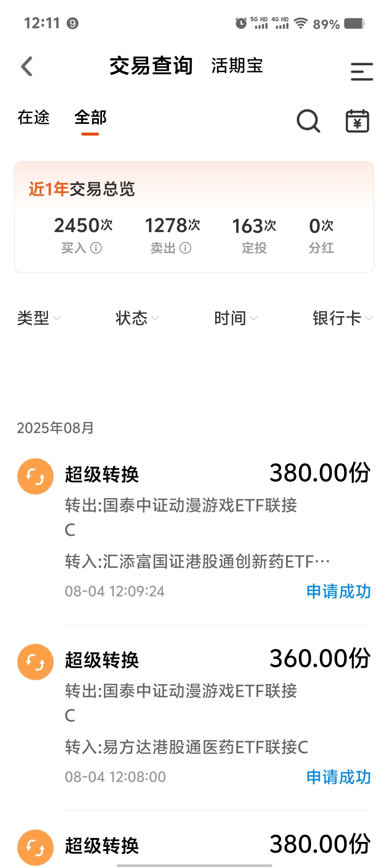
Task: Open the hamburger menu icon
Action: [x=362, y=71]
